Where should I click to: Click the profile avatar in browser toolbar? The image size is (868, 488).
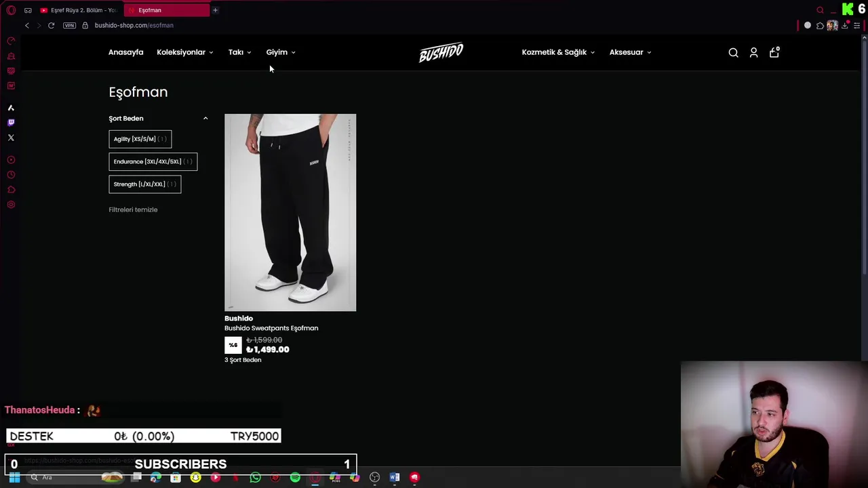[x=832, y=25]
